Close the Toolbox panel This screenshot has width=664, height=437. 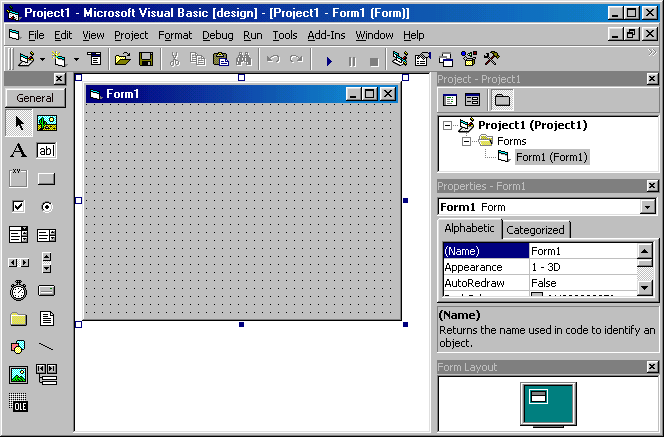[x=59, y=79]
